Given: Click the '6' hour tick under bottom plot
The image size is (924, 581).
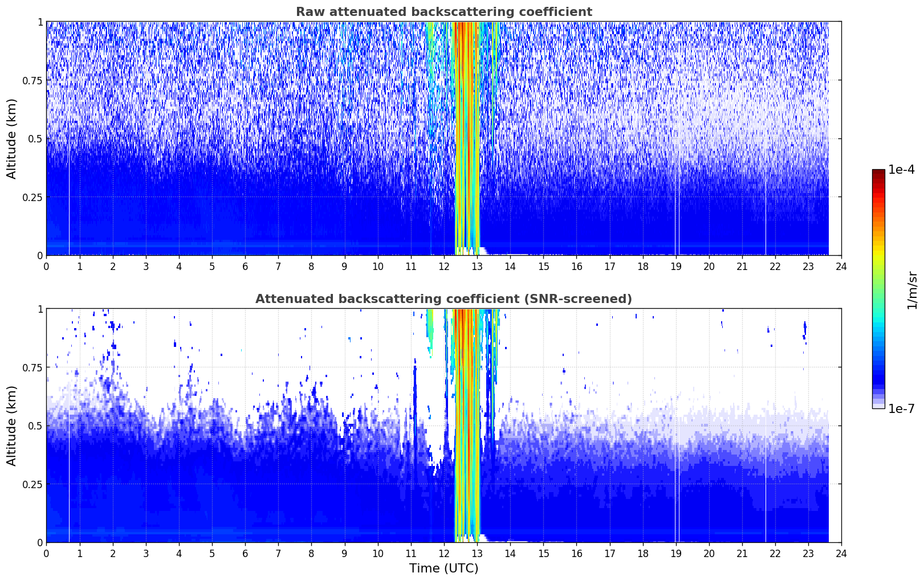Looking at the screenshot, I should (x=245, y=553).
